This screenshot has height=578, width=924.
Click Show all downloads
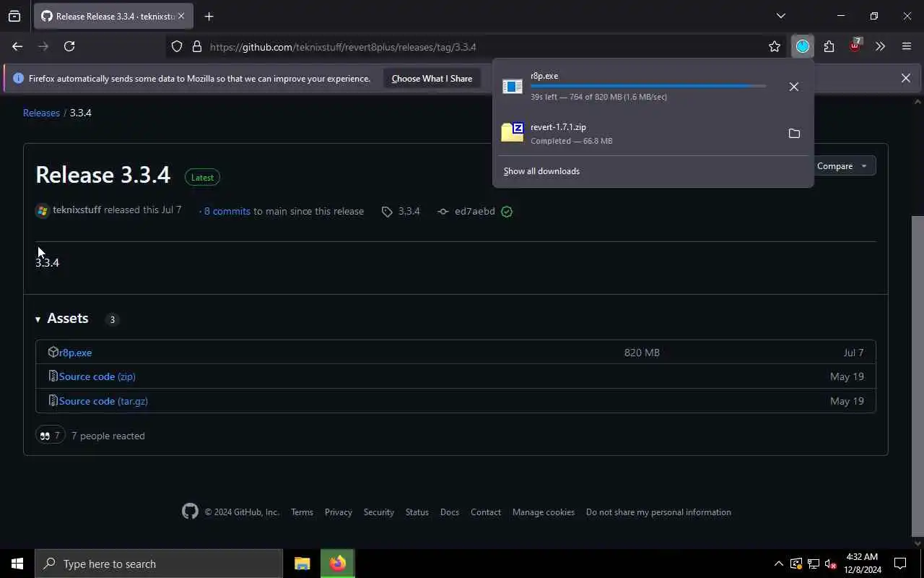[x=541, y=171]
